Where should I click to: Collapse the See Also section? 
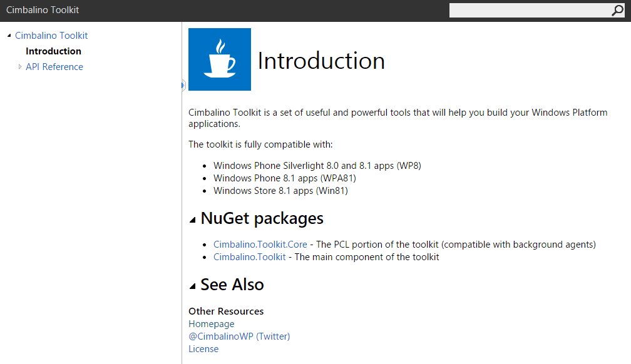(193, 285)
